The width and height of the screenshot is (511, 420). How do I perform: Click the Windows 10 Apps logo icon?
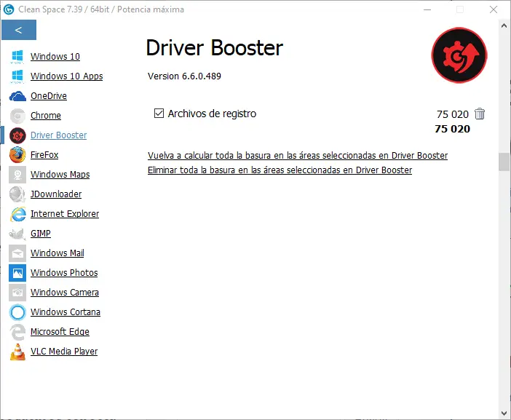click(17, 76)
